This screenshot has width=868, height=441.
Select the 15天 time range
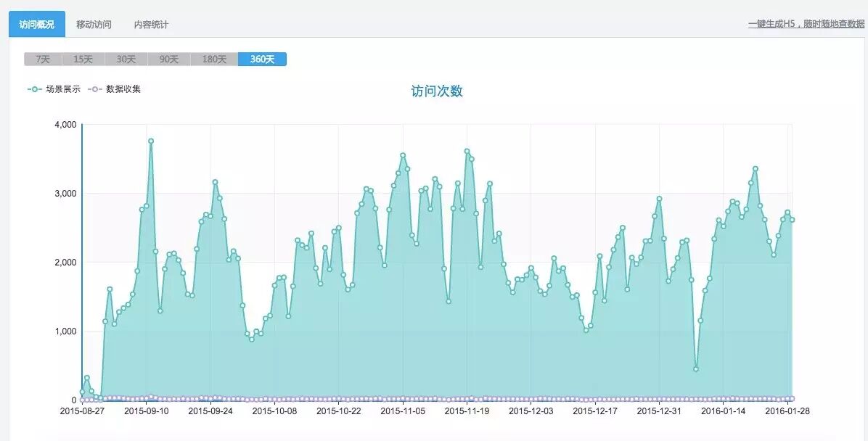coord(83,59)
